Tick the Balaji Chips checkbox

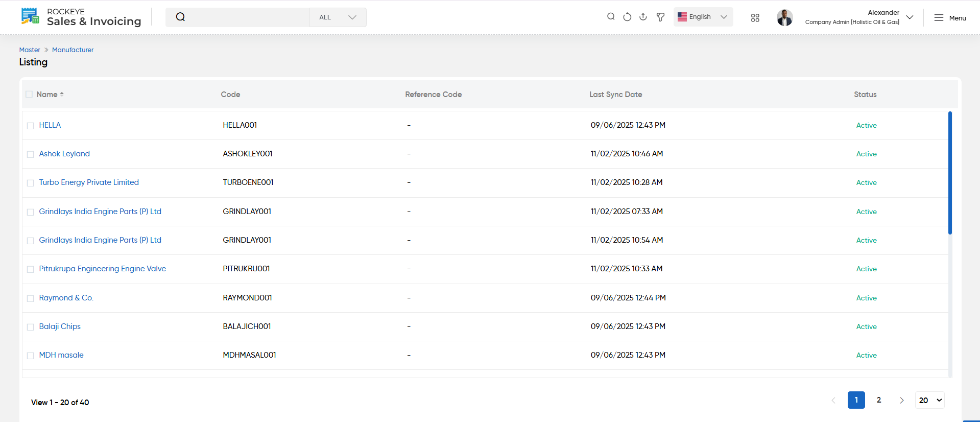click(31, 327)
